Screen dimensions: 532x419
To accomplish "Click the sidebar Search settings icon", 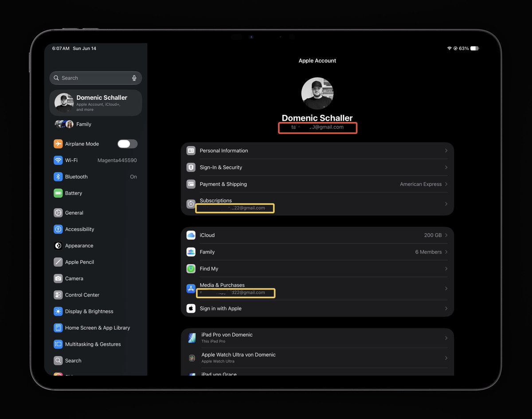I will coord(58,360).
